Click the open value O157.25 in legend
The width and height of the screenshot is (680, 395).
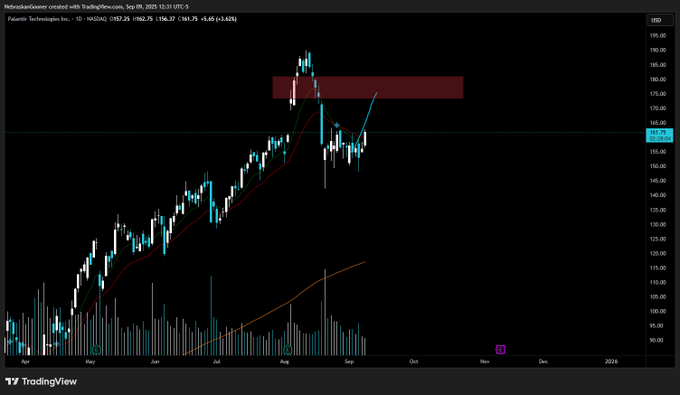(120, 19)
